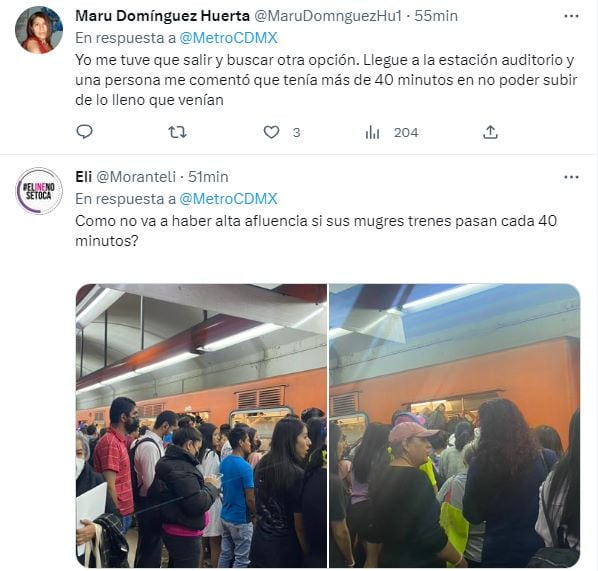Open the 55min timestamp
598x571 pixels.
click(x=436, y=16)
